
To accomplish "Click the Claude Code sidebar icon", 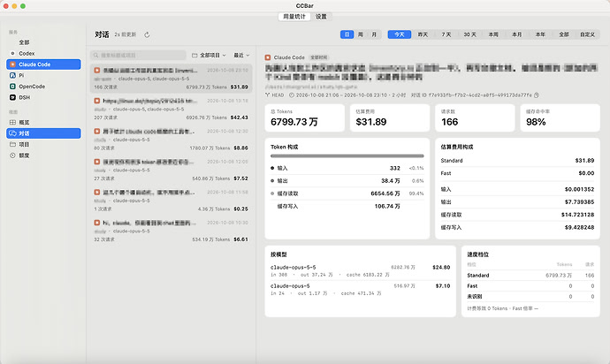I will tap(12, 64).
